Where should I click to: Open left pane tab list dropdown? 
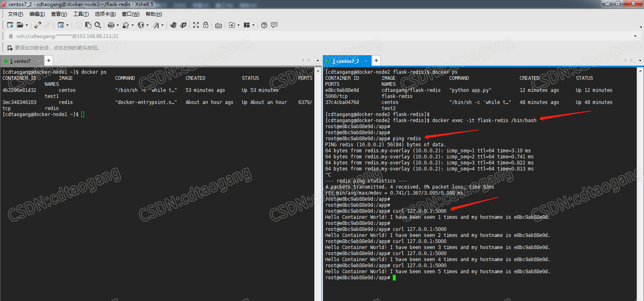[318, 60]
